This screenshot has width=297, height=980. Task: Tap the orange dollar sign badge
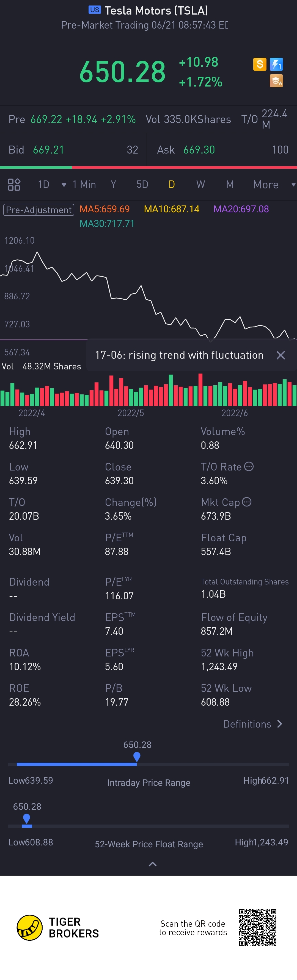point(260,64)
